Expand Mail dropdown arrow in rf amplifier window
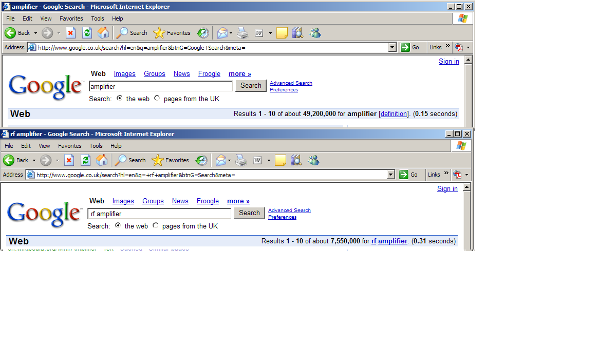This screenshot has width=598, height=364. pyautogui.click(x=229, y=161)
